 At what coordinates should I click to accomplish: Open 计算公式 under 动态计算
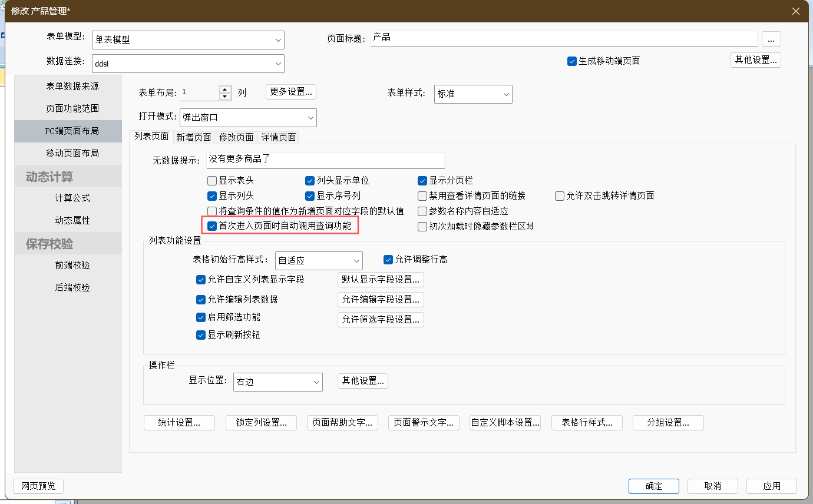[72, 198]
